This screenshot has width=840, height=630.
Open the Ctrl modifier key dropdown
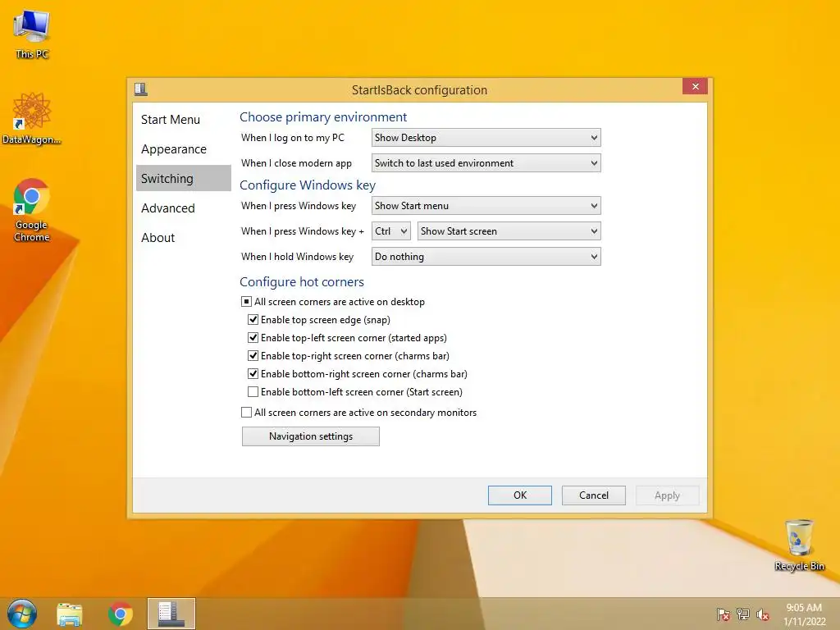point(391,231)
